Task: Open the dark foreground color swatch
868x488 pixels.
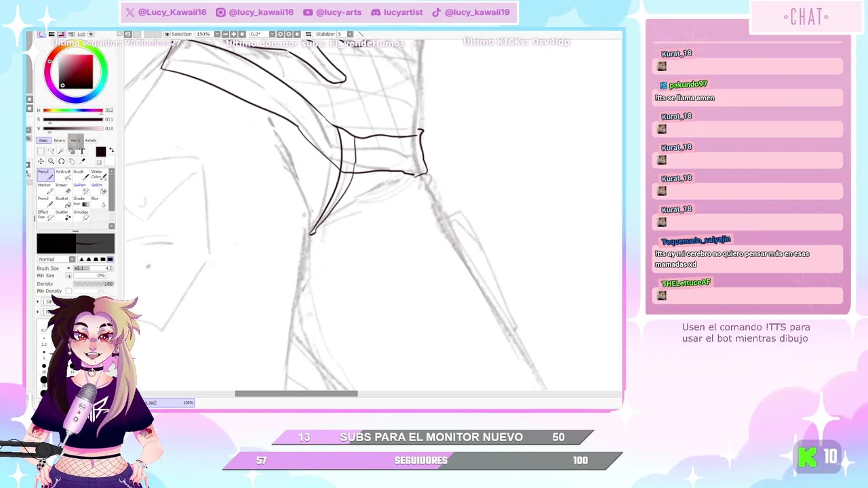Action: point(101,152)
